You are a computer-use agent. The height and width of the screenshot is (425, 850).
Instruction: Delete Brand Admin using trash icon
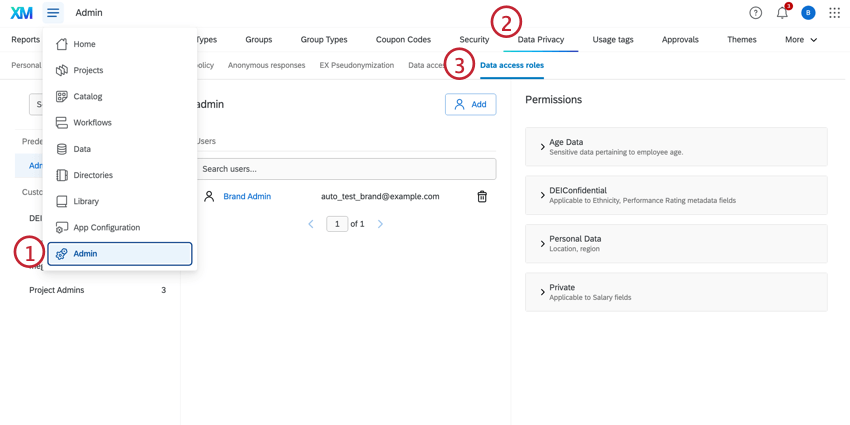[x=482, y=197]
